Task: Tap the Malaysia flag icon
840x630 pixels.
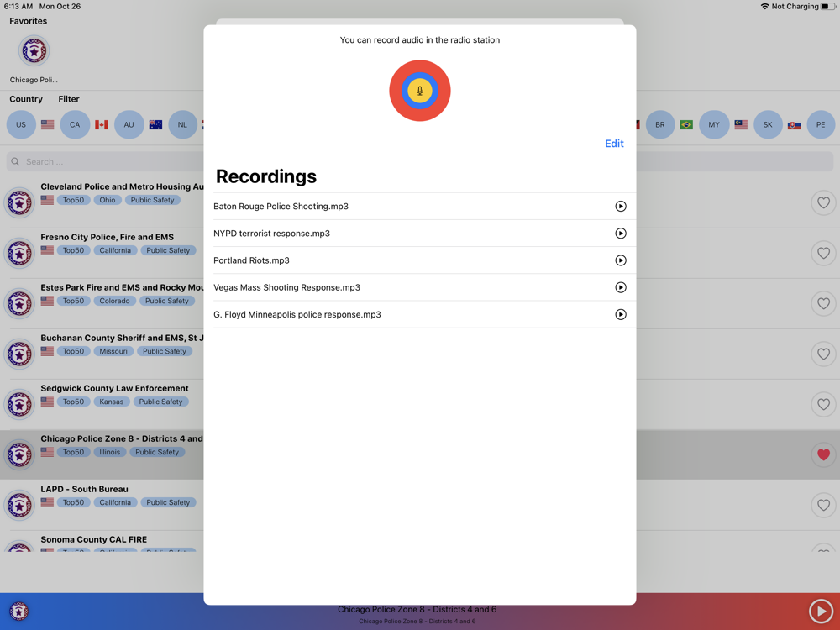Action: click(741, 125)
